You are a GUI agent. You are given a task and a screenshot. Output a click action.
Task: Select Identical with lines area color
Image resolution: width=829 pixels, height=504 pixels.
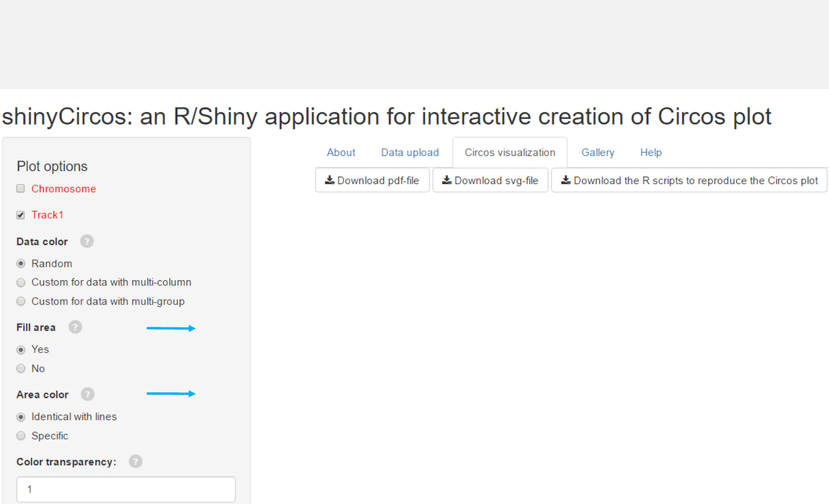pyautogui.click(x=21, y=417)
